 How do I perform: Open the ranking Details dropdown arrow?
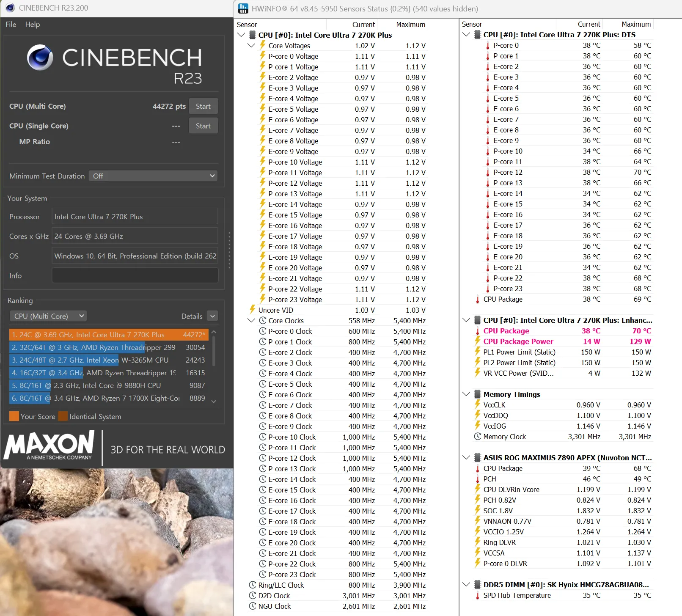(213, 316)
